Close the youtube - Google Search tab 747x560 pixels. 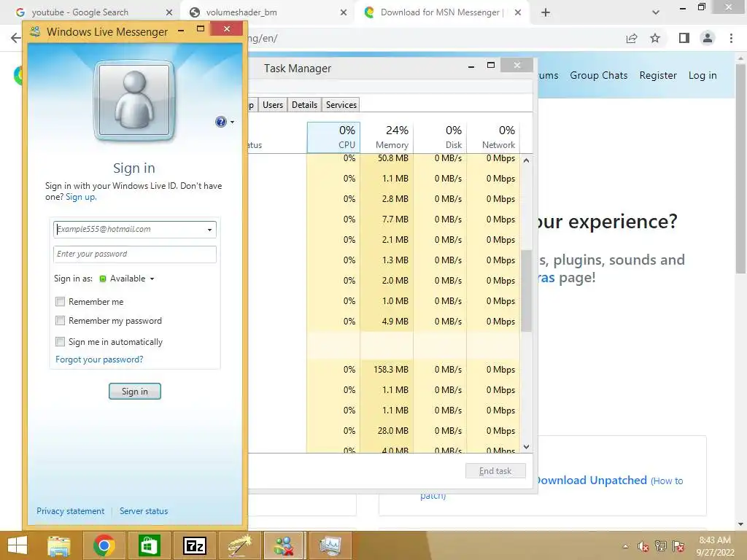[169, 12]
